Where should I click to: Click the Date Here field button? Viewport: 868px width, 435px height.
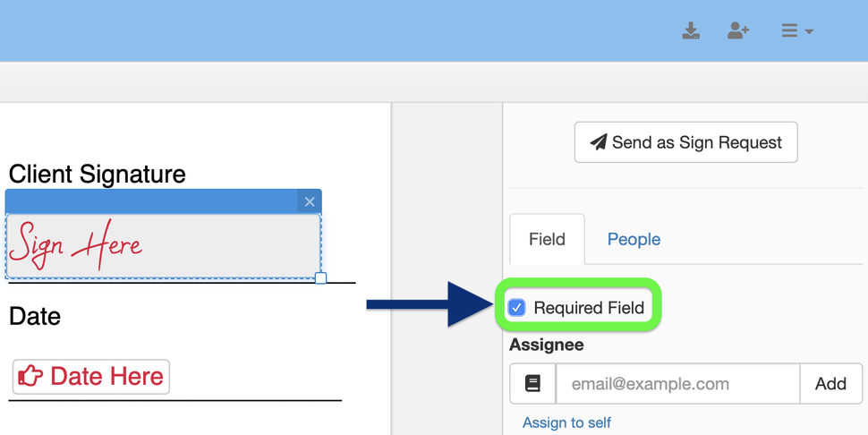click(x=91, y=377)
